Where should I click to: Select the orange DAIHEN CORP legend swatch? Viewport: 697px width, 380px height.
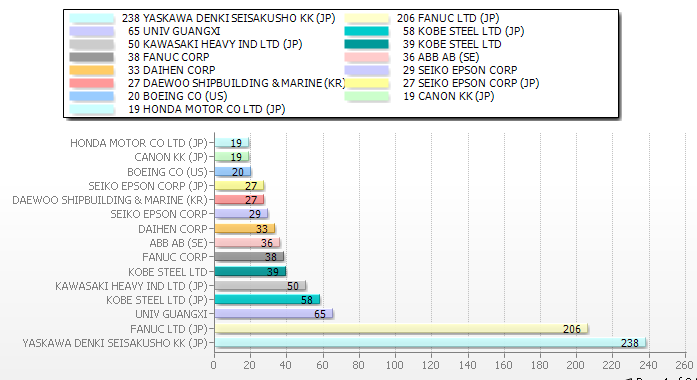pyautogui.click(x=92, y=70)
